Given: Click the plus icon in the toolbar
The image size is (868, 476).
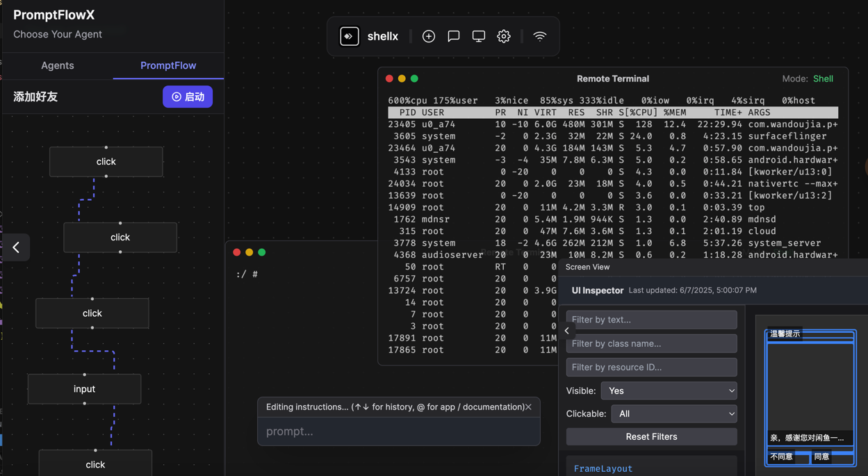Looking at the screenshot, I should [428, 35].
